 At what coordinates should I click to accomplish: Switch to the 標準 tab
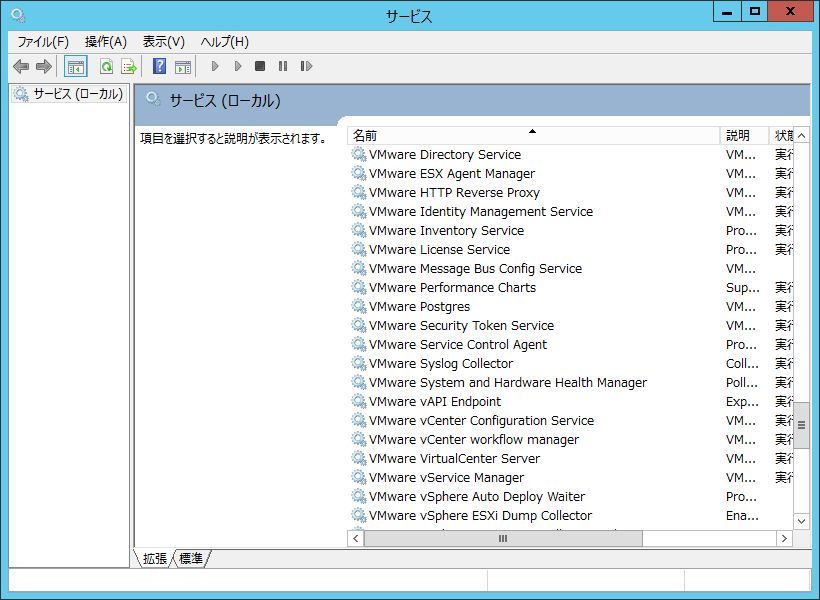point(191,559)
